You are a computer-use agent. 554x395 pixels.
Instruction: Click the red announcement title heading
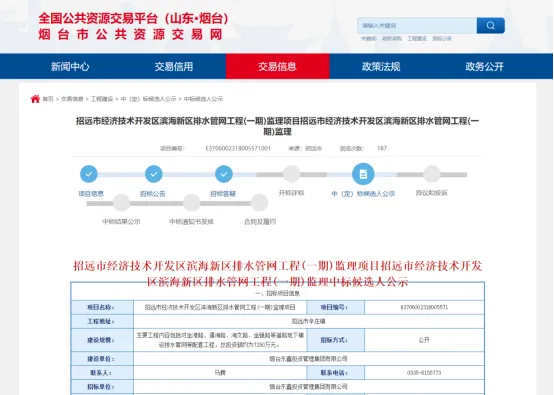coord(277,273)
